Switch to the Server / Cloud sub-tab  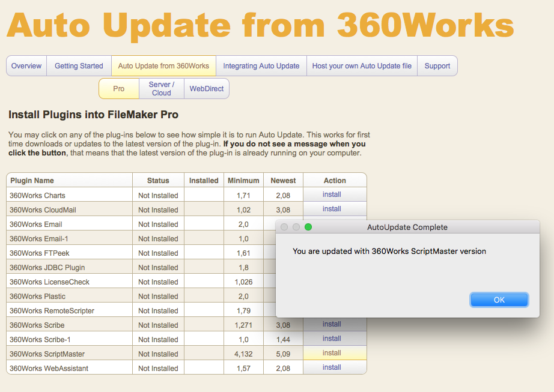pos(162,89)
